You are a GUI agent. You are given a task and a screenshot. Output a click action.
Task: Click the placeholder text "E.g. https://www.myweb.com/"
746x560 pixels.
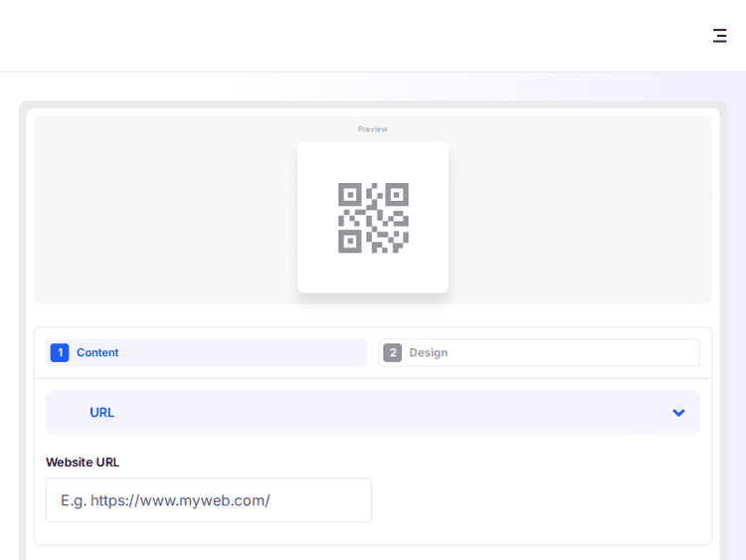coord(165,500)
